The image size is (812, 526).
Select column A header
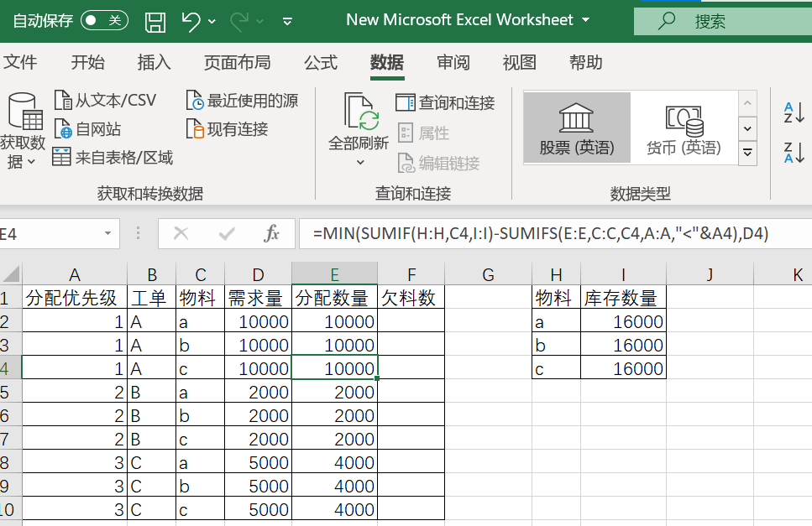click(75, 274)
